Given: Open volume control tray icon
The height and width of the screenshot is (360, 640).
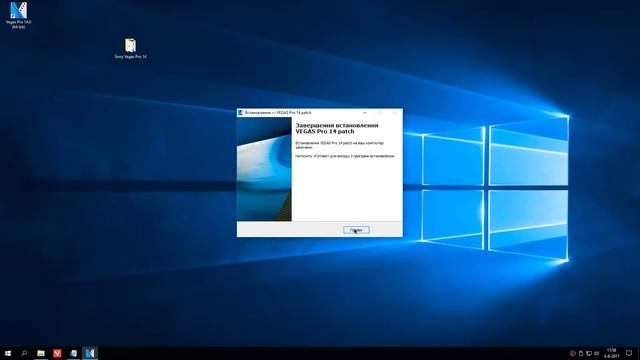Looking at the screenshot, I should (596, 353).
